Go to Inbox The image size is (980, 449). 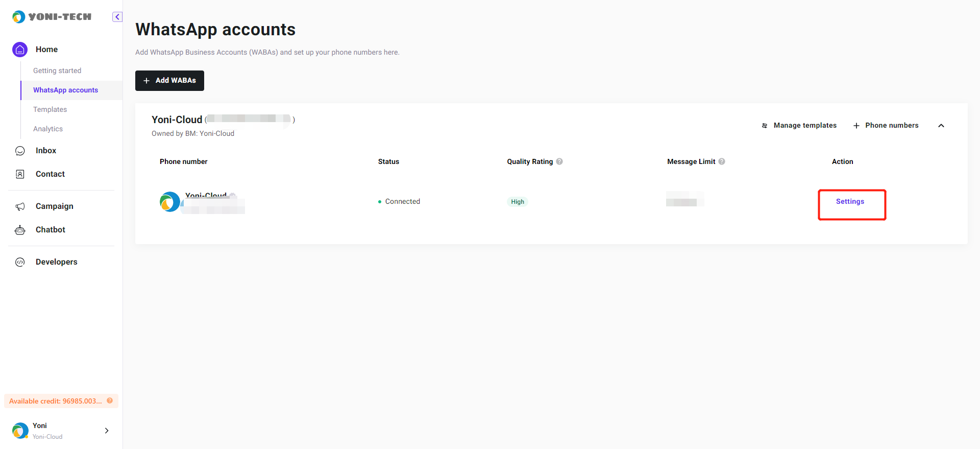click(x=46, y=151)
